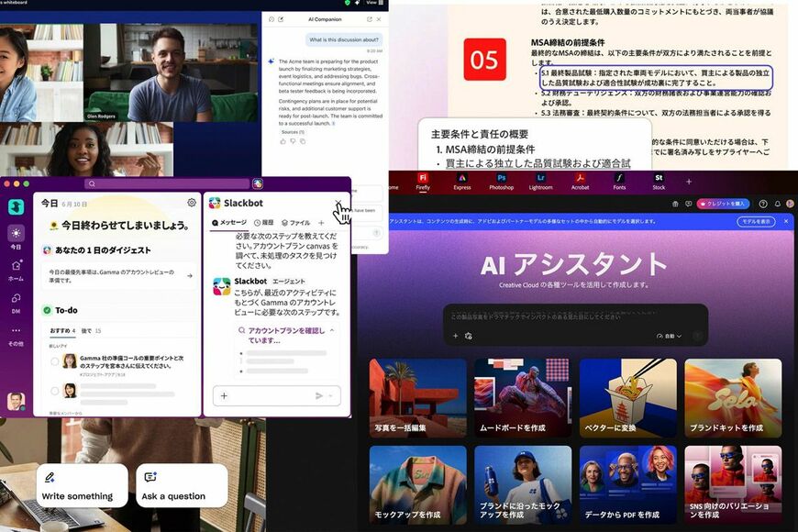Open Acrobat from the Adobe app bar
798x532 pixels.
pyautogui.click(x=580, y=181)
